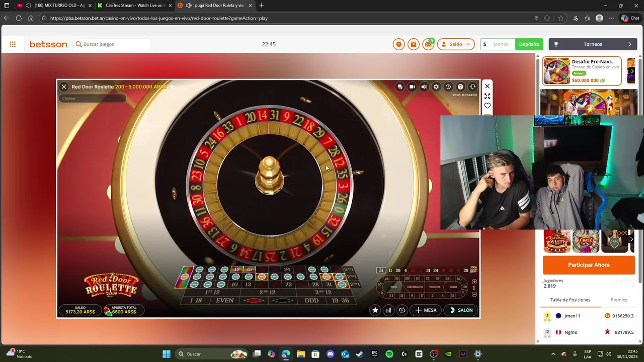
Task: Close the Red Door Roulette game window
Action: [x=64, y=87]
